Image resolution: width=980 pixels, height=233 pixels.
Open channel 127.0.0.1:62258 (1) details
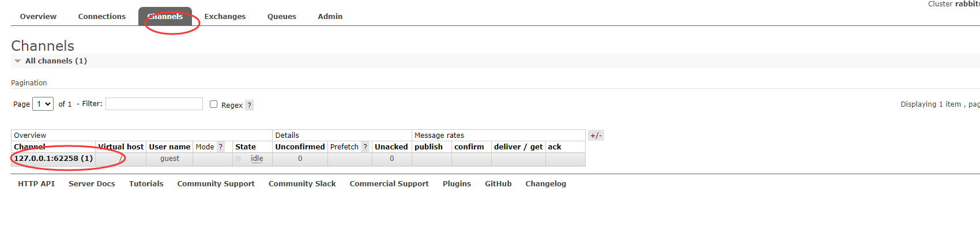point(54,159)
